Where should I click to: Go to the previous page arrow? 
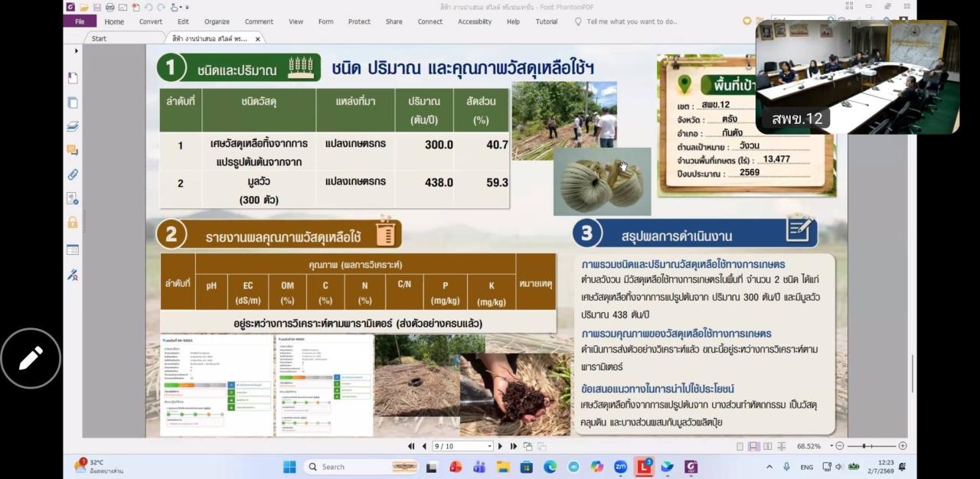pyautogui.click(x=424, y=446)
